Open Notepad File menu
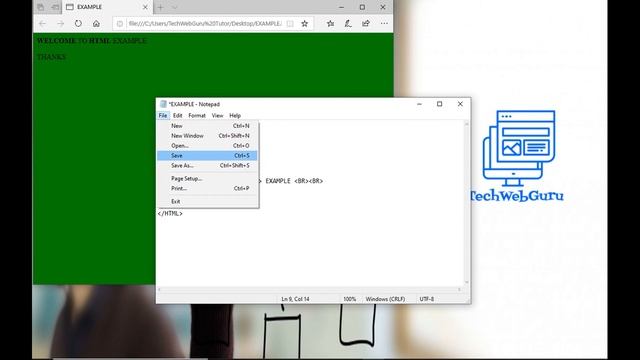The height and width of the screenshot is (360, 640). click(162, 116)
